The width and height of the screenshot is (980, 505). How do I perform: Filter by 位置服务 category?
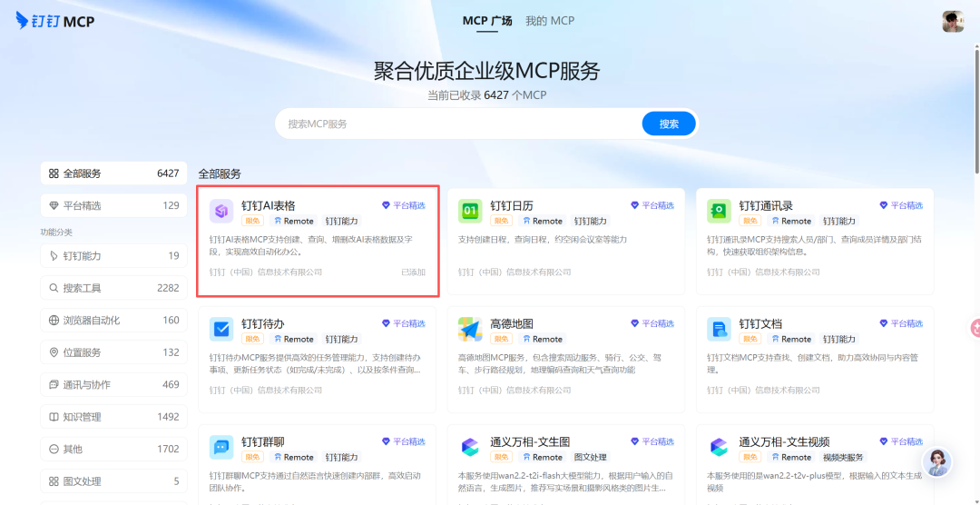tap(113, 352)
